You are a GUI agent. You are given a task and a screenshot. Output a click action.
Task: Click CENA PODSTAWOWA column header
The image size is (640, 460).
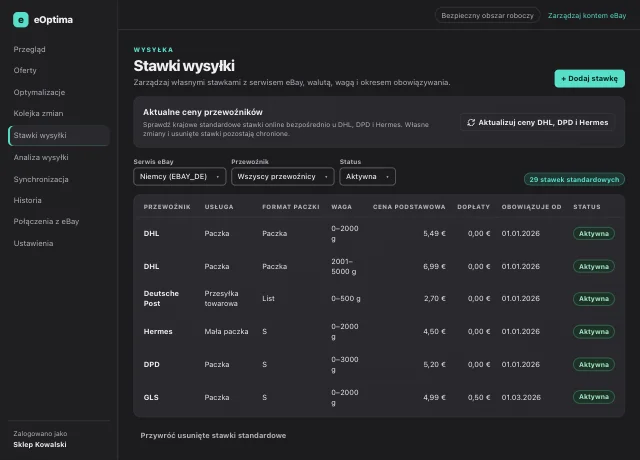(409, 207)
